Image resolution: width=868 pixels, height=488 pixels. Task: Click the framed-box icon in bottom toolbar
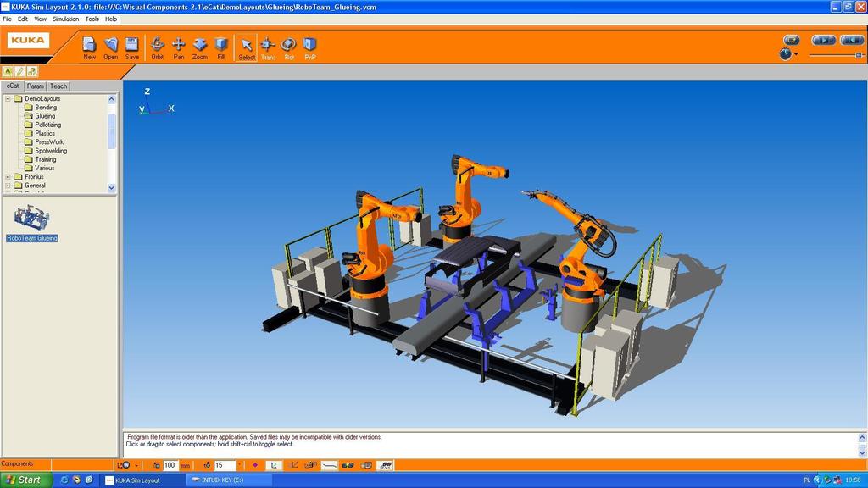(366, 465)
